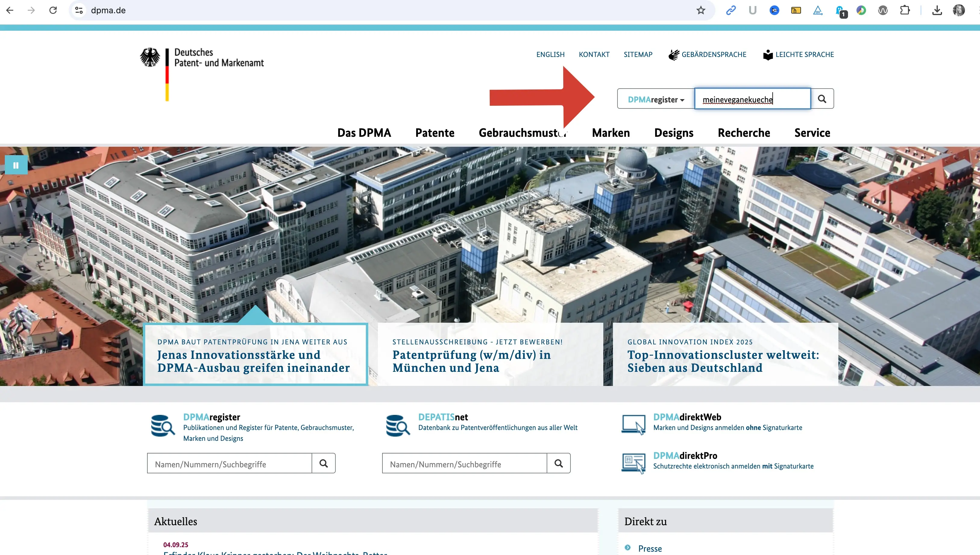Open the Sitemap link
This screenshot has height=555, width=980.
tap(638, 55)
